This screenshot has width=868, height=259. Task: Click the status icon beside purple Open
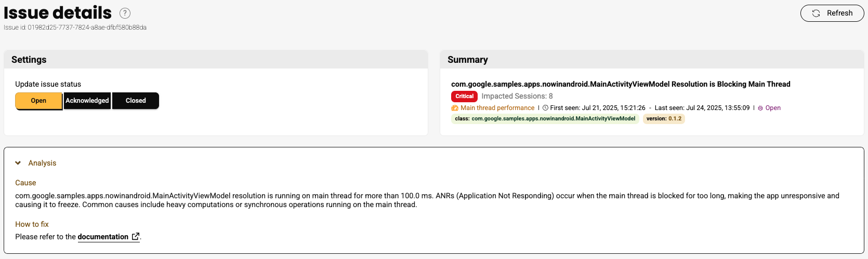(760, 108)
